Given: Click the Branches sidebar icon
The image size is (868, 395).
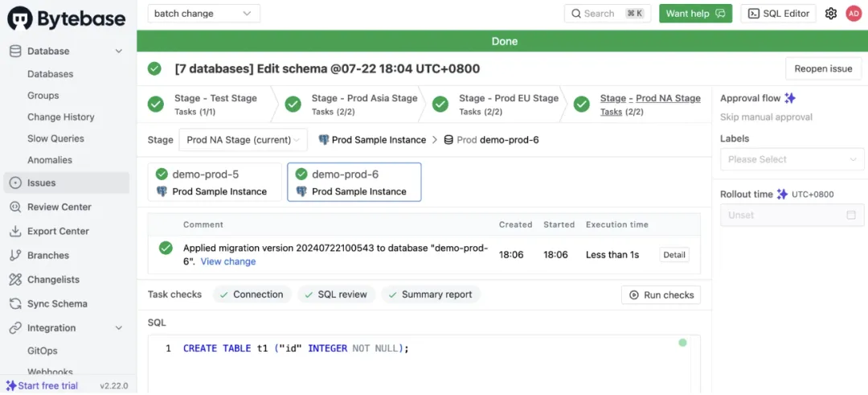Looking at the screenshot, I should [14, 255].
